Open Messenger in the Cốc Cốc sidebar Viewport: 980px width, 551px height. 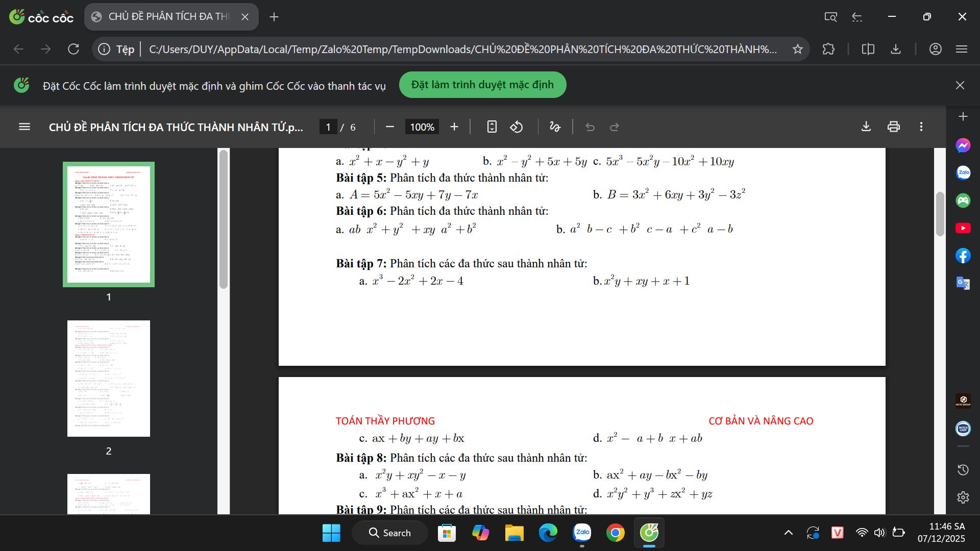(963, 146)
